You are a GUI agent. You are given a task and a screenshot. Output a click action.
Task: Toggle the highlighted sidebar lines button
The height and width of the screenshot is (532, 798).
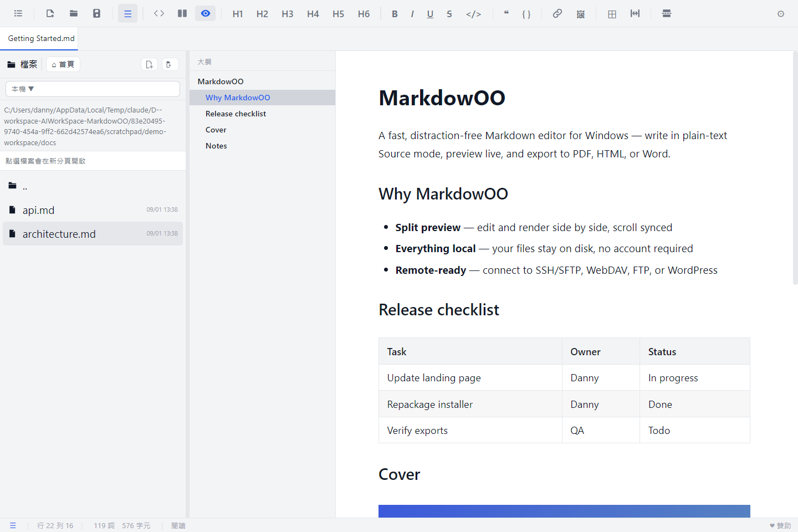pos(127,14)
